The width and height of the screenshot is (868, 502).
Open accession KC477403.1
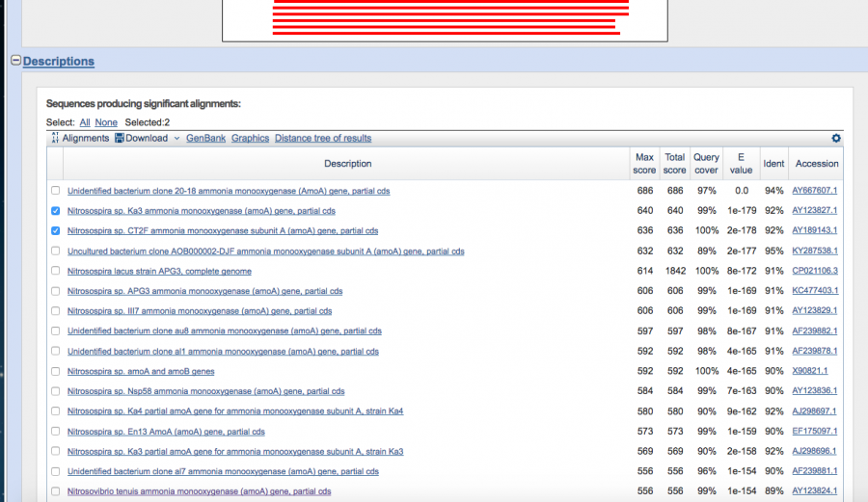(x=815, y=290)
